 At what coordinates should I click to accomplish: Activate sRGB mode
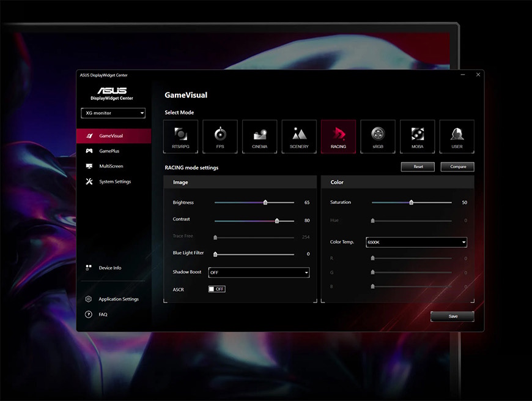(x=378, y=136)
